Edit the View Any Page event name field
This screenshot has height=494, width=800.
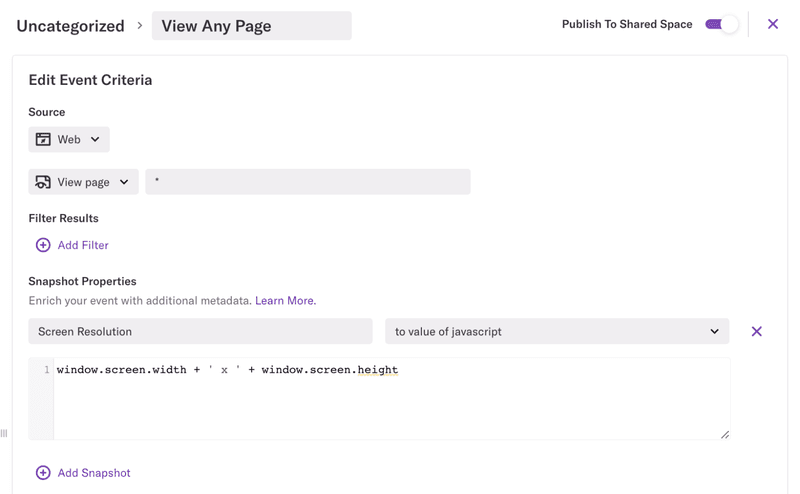pyautogui.click(x=252, y=26)
